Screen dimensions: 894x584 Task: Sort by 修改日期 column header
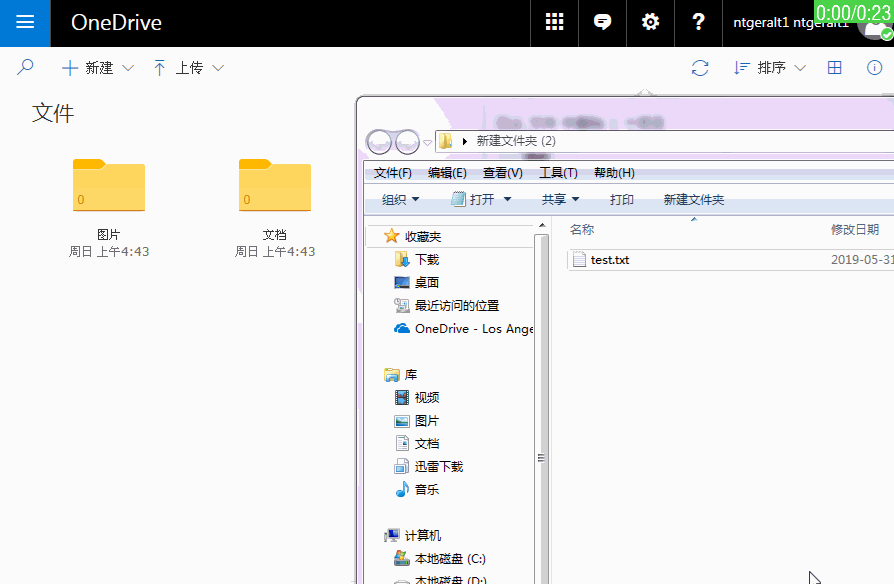pos(855,229)
